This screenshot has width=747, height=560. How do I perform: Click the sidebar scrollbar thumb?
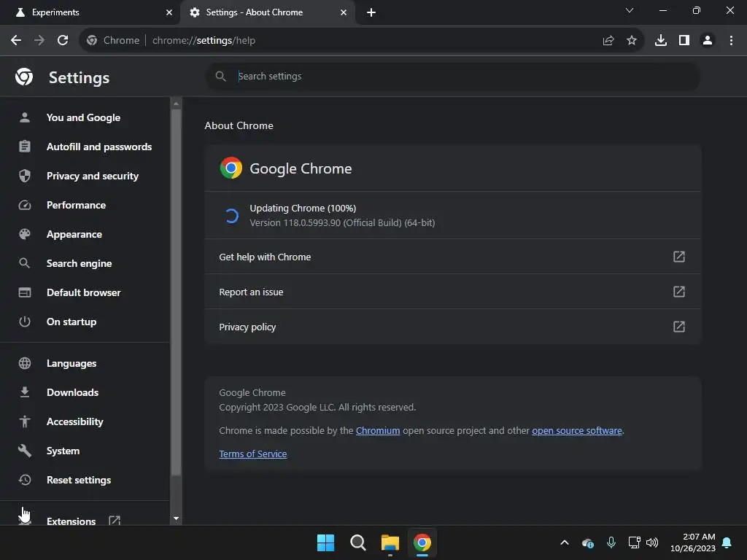click(x=177, y=292)
